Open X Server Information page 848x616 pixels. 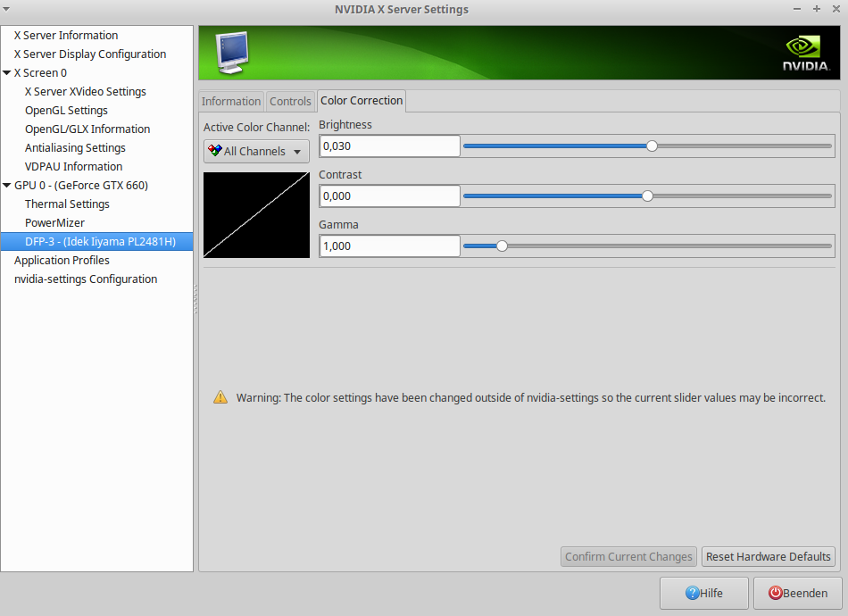[x=66, y=35]
